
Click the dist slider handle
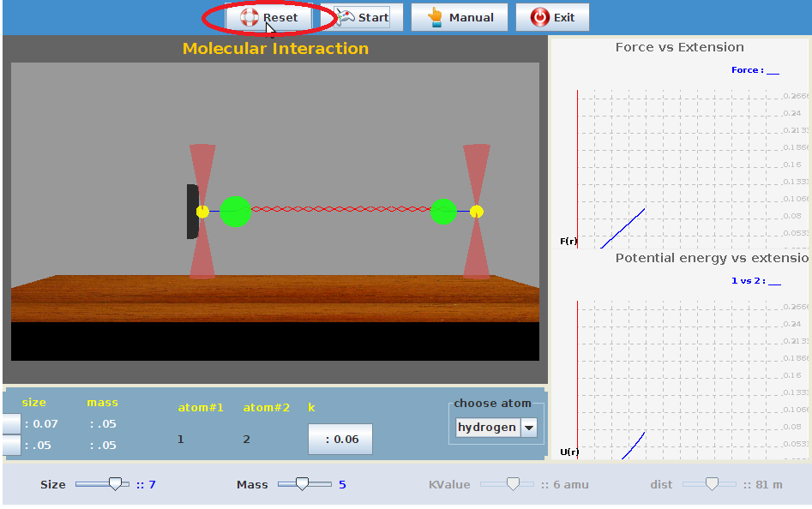coord(711,484)
